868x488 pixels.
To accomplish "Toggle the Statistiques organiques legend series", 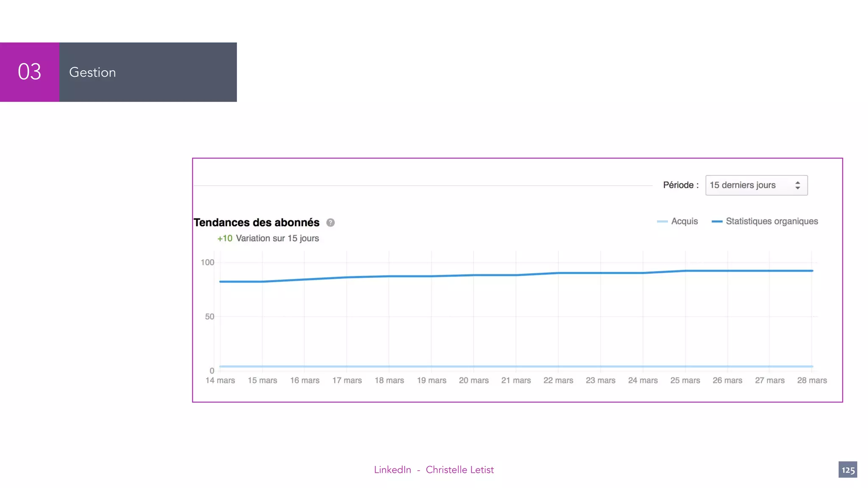I will pos(771,221).
